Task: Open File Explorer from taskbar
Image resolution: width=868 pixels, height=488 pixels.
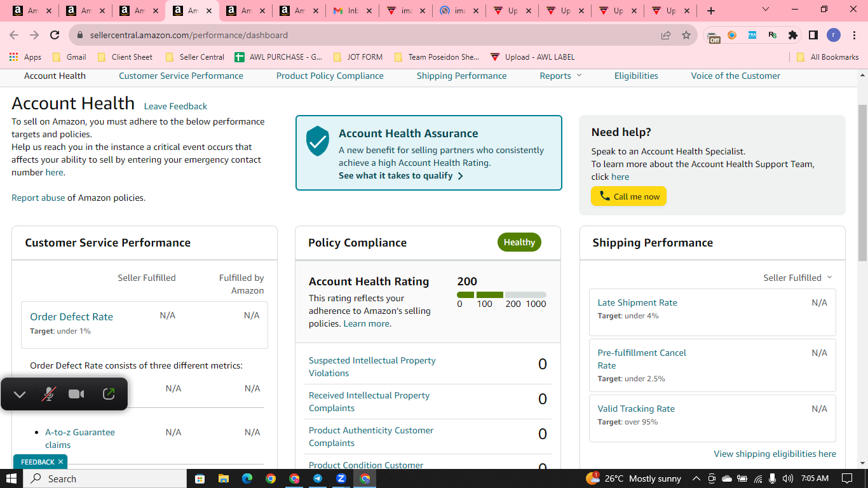Action: point(223,478)
